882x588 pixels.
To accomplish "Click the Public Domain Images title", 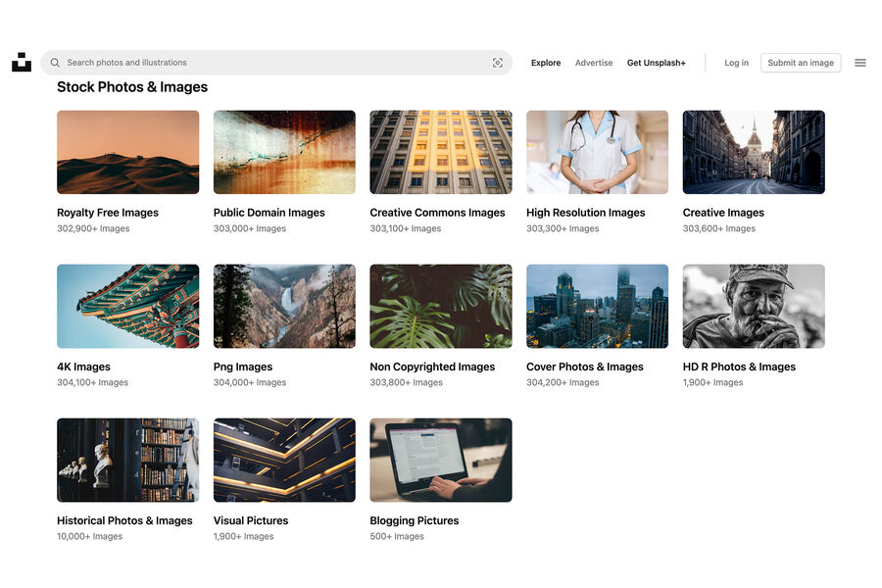I will [269, 213].
